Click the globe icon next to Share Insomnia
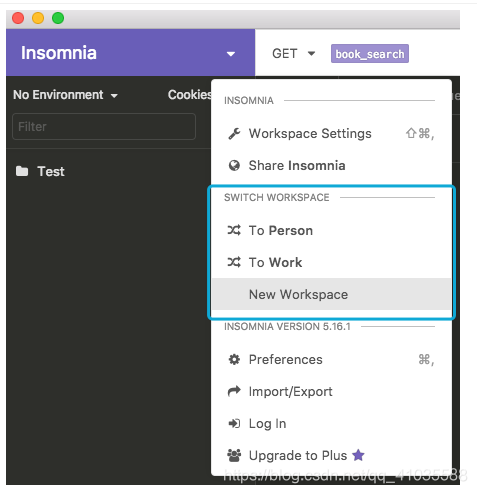 pos(234,165)
